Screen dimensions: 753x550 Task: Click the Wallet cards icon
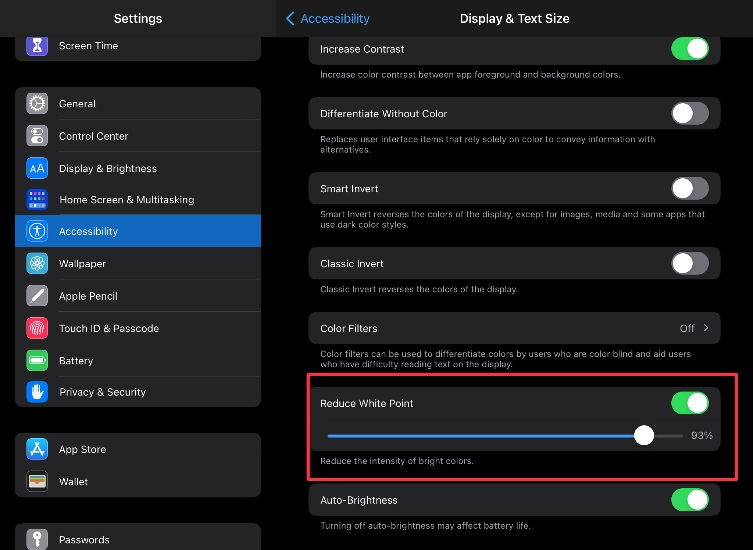point(37,481)
